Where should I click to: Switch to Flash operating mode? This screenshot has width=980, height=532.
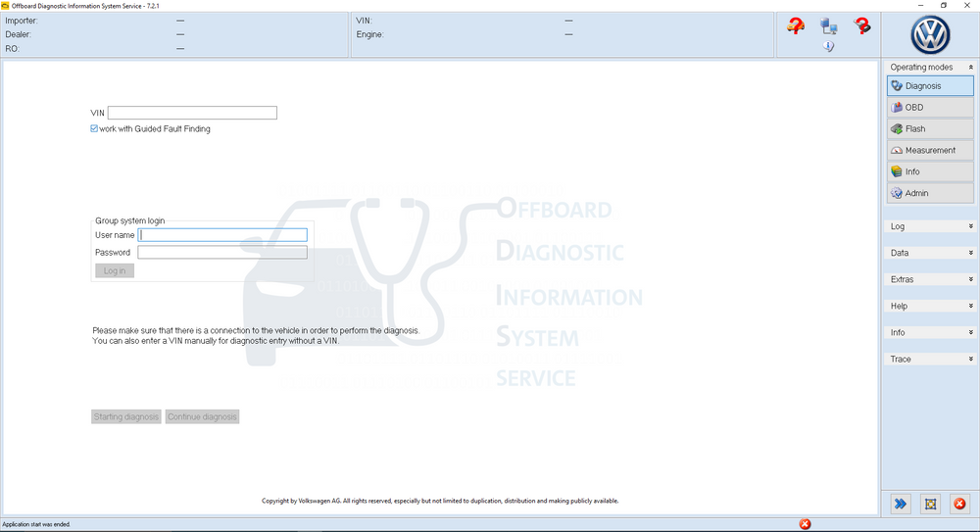pyautogui.click(x=930, y=129)
